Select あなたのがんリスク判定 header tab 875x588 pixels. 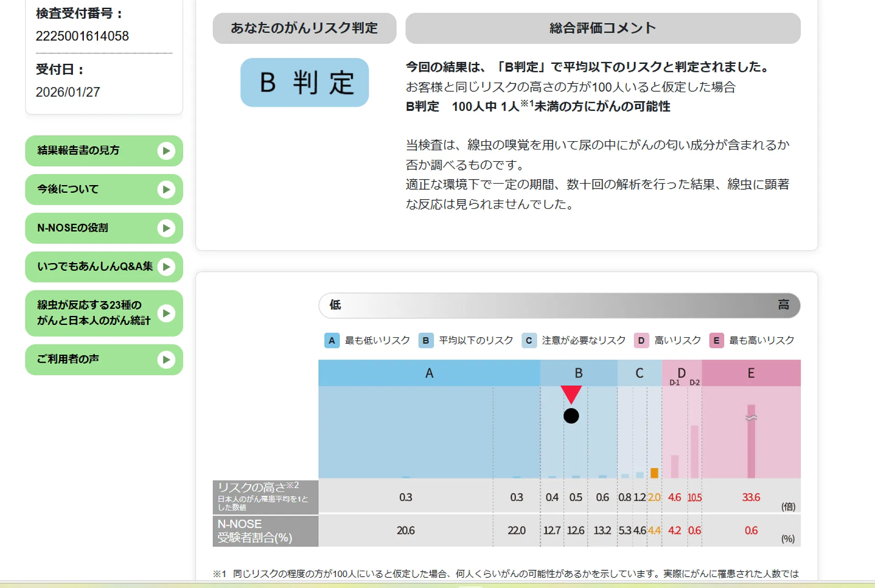304,28
